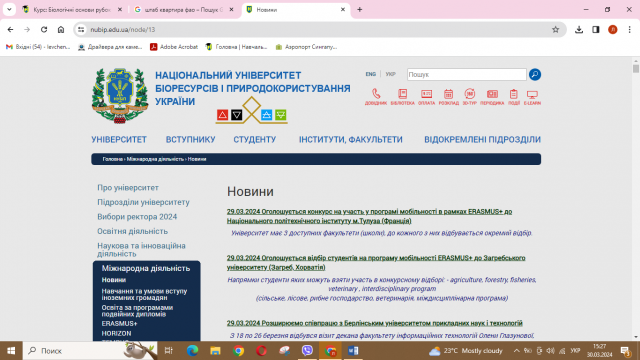Switch site language to ENG
This screenshot has height=360, width=640.
(371, 74)
